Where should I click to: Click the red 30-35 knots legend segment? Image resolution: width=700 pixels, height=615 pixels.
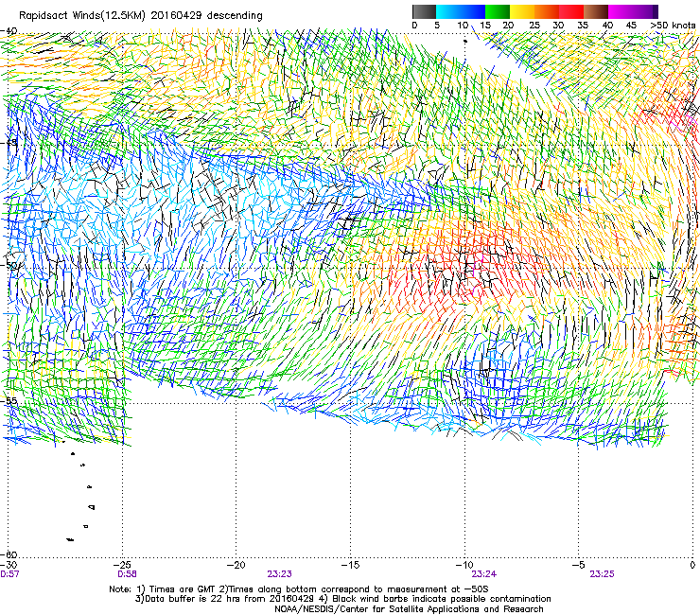coord(571,11)
